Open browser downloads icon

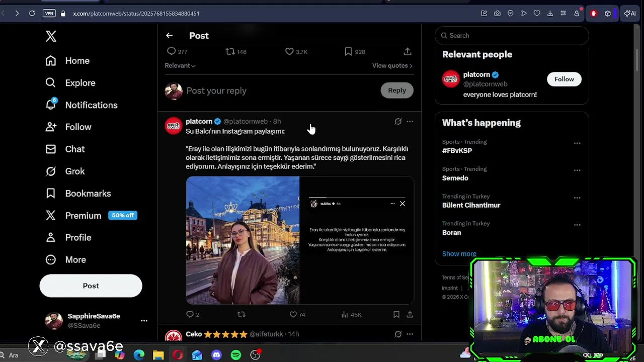550,14
